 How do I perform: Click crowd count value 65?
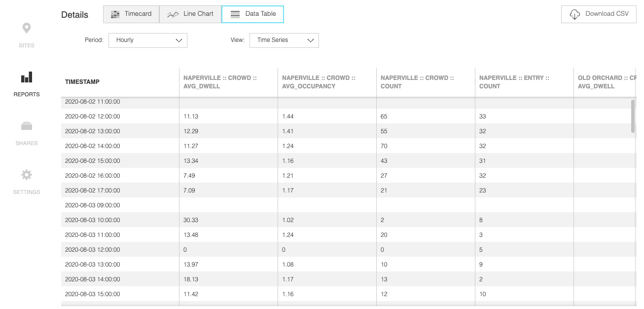(384, 116)
